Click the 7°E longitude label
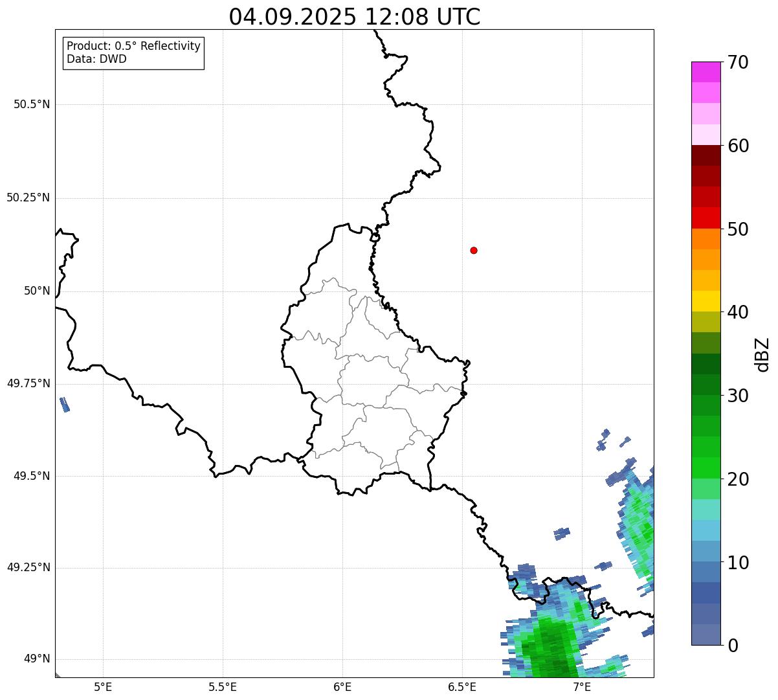Screen dimensions: 778x700 pyautogui.click(x=582, y=686)
